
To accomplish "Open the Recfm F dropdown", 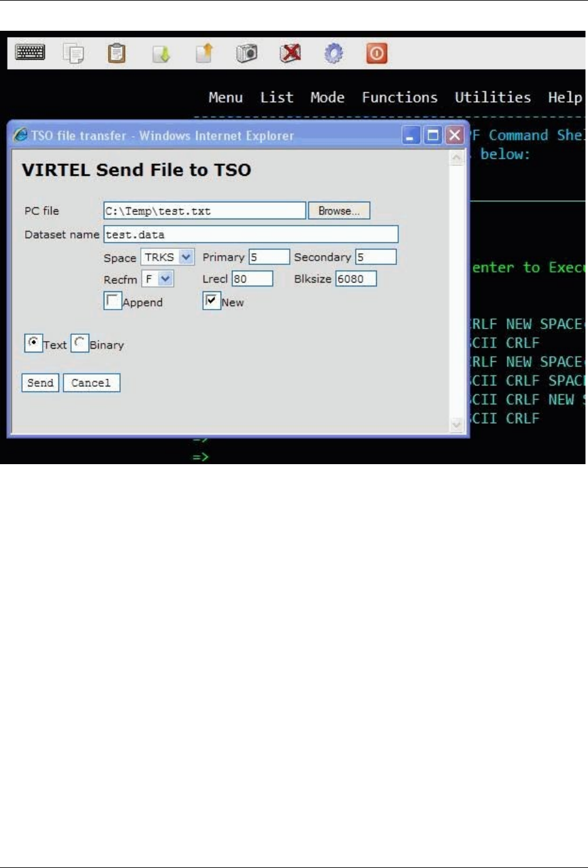I will 157,278.
